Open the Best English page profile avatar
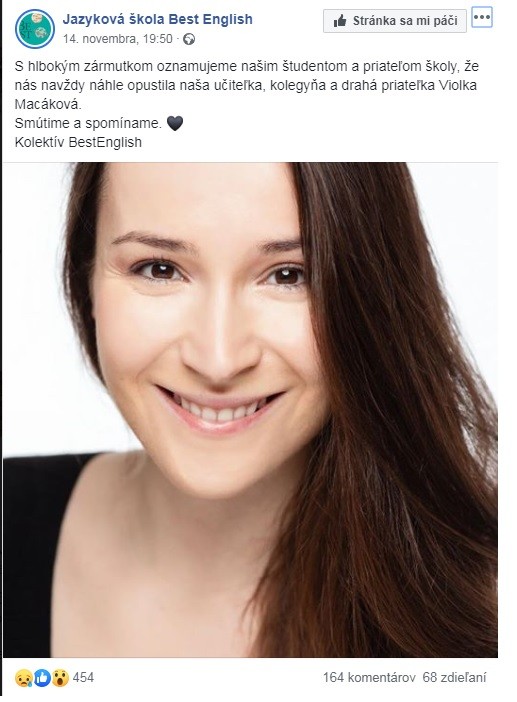This screenshot has height=702, width=517. [34, 28]
